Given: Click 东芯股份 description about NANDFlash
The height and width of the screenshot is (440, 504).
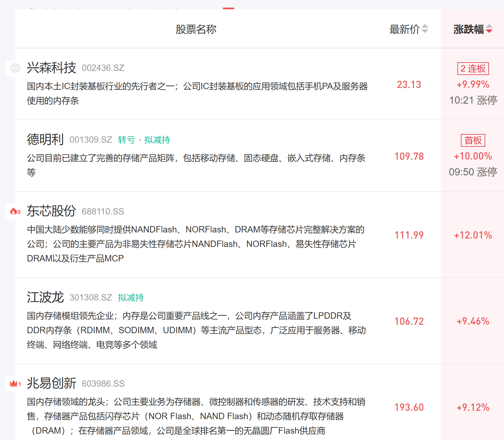Looking at the screenshot, I should click(x=196, y=244).
